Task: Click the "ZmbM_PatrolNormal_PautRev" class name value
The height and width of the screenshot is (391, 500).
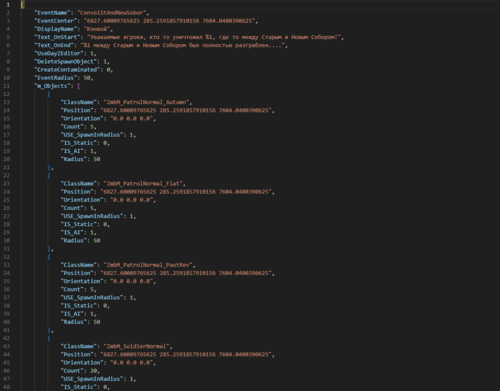Action: [148, 265]
